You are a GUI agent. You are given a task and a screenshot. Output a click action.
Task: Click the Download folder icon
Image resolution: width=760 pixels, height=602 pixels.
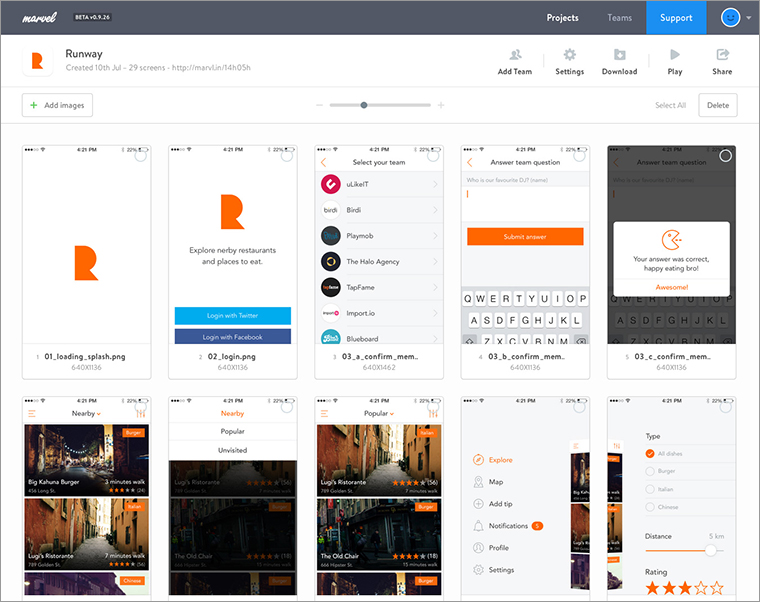point(619,54)
